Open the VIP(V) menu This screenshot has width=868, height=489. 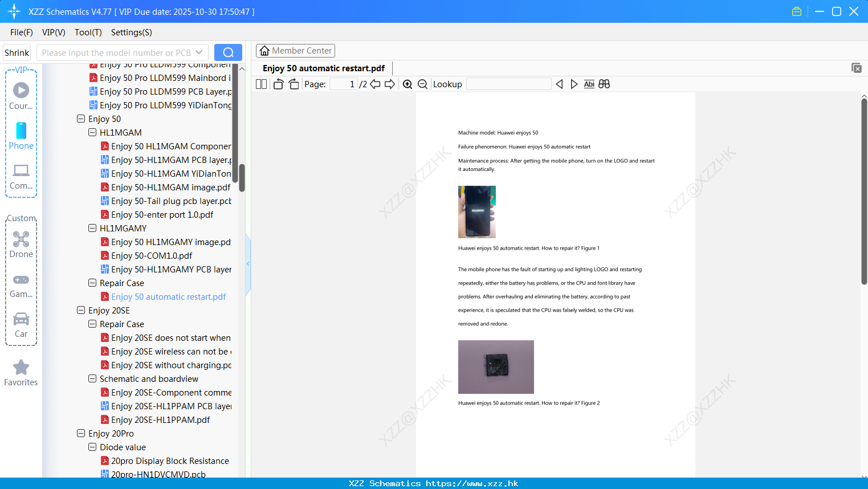[x=54, y=32]
